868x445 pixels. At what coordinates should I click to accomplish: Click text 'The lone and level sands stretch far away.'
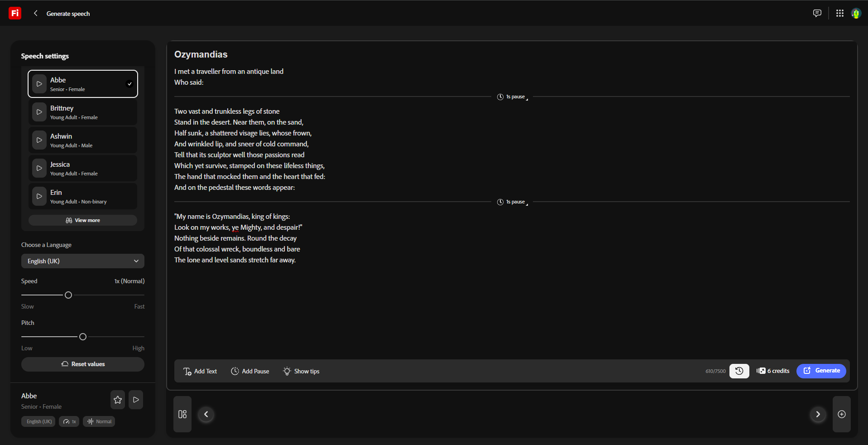coord(235,260)
